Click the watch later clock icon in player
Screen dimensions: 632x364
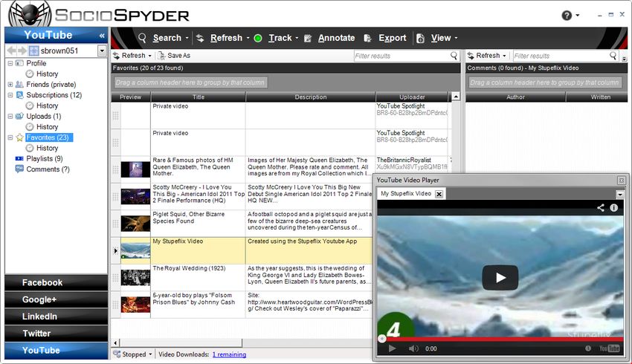pos(588,348)
